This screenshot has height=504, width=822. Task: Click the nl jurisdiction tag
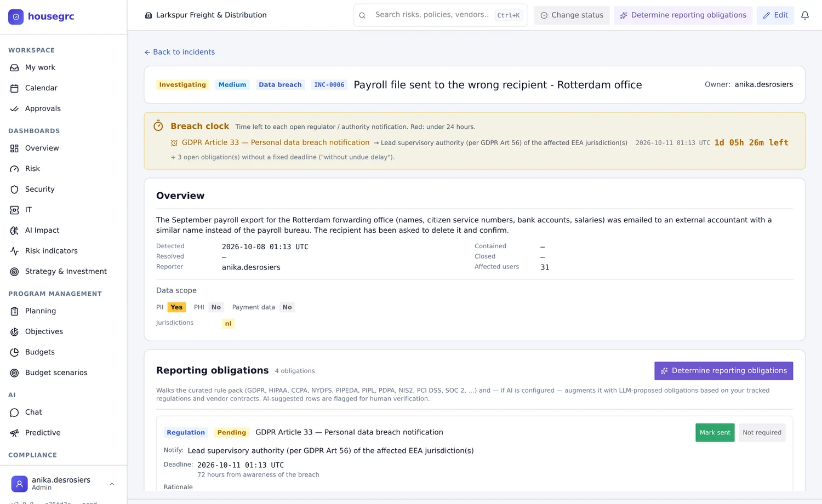[x=228, y=324]
